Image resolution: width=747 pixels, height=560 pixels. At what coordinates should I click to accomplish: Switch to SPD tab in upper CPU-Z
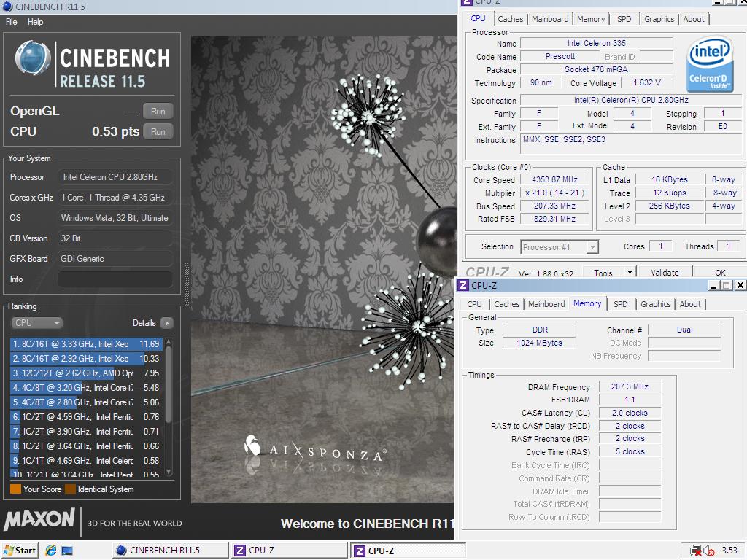pyautogui.click(x=624, y=19)
